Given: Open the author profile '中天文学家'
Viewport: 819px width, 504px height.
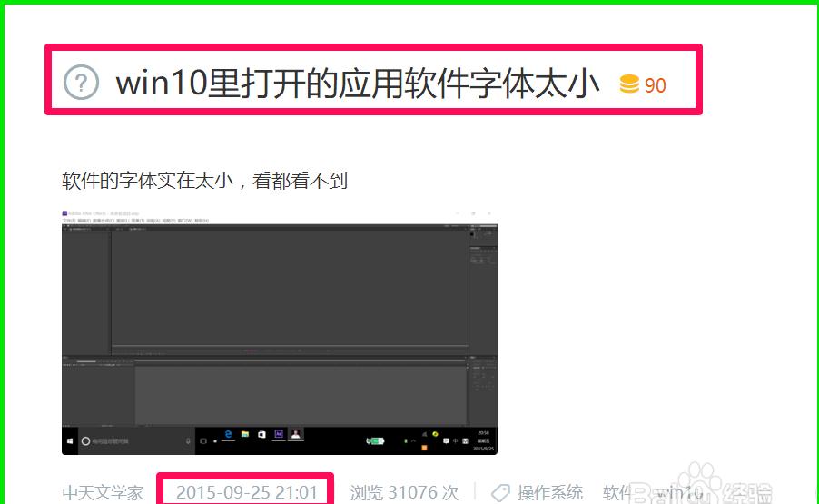Looking at the screenshot, I should coord(103,492).
